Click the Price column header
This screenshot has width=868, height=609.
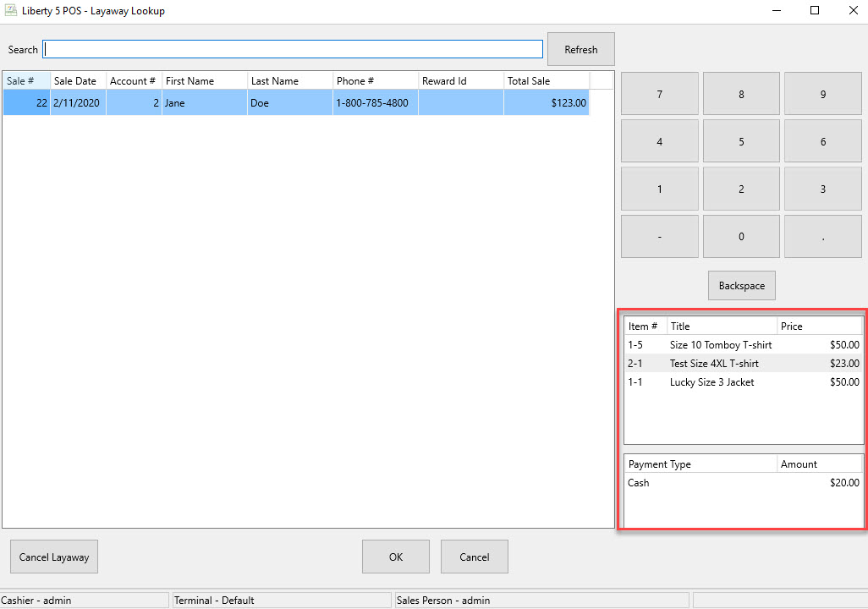(819, 326)
